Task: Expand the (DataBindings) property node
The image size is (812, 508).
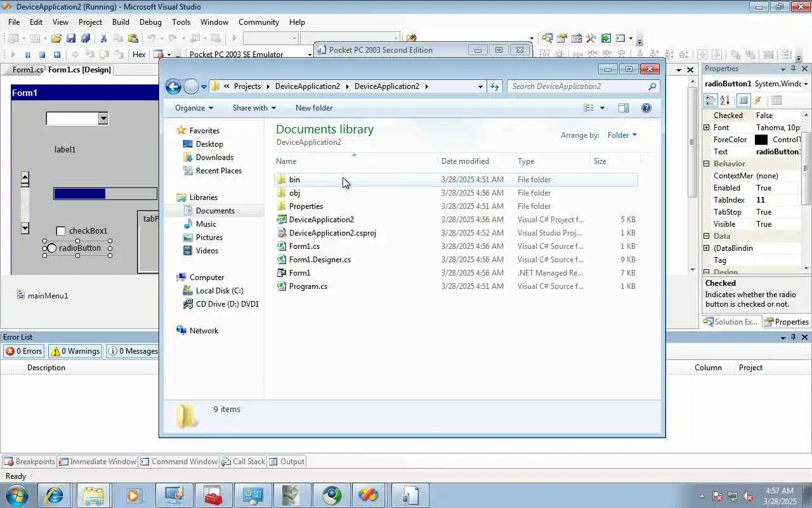Action: coord(707,248)
